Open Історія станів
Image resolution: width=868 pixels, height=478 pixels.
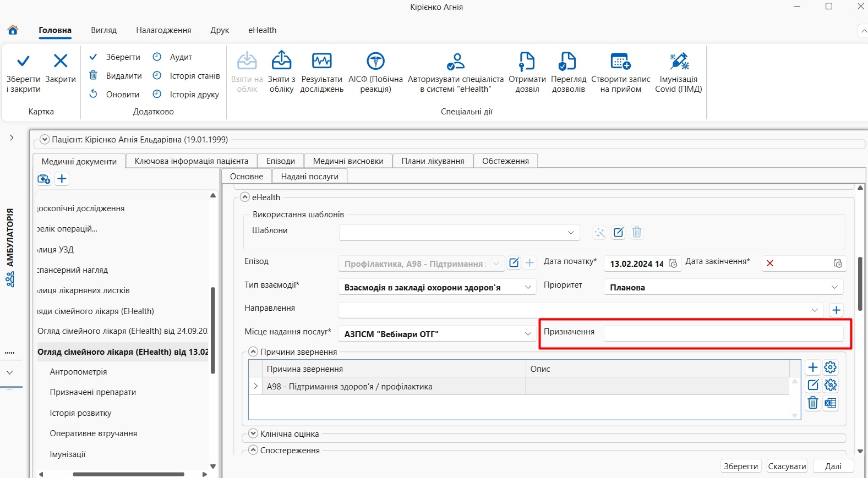pos(186,76)
